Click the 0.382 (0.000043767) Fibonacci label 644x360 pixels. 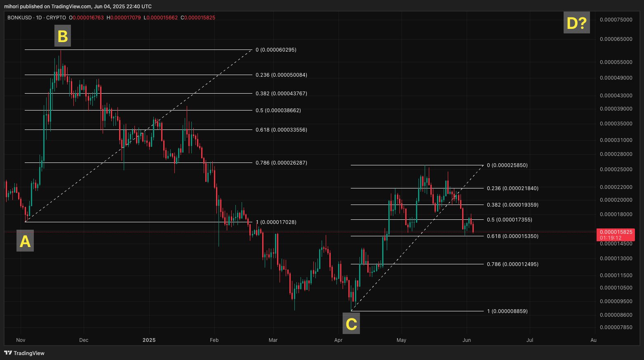(x=281, y=94)
